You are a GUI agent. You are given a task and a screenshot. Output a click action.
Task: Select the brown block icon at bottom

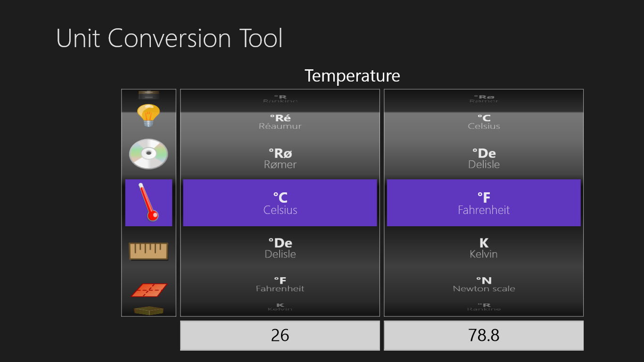coord(149,311)
